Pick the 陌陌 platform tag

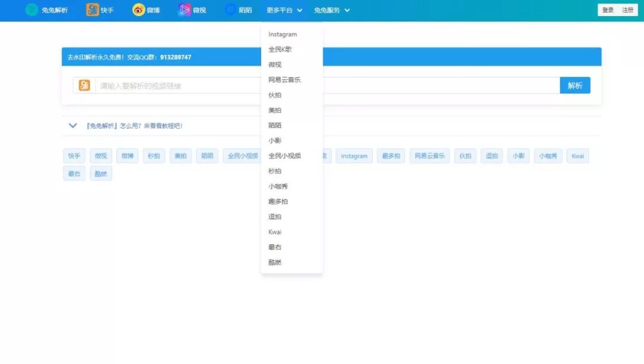(208, 156)
